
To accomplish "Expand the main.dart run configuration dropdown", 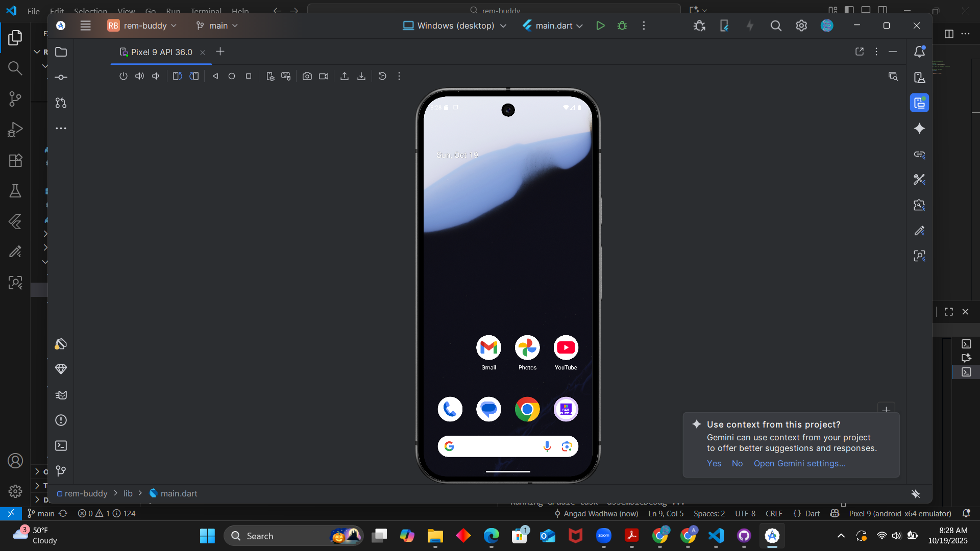I will click(553, 26).
